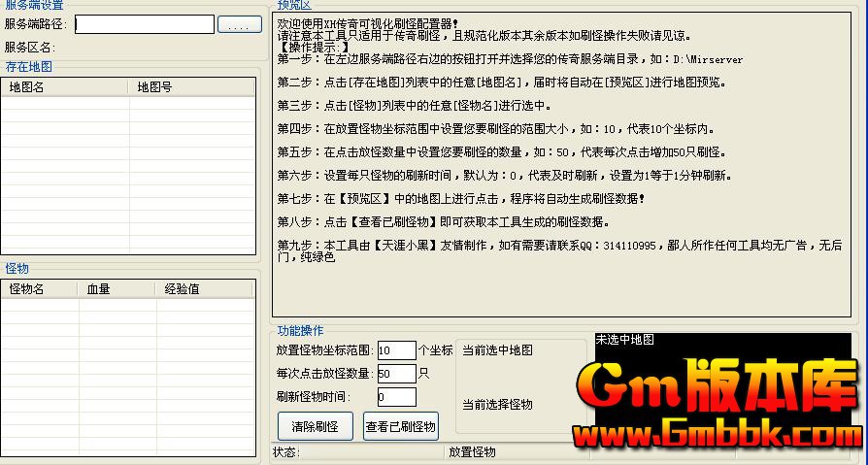Click the "...." browse button for server path
Viewport: 868px width, 465px height.
(x=239, y=24)
